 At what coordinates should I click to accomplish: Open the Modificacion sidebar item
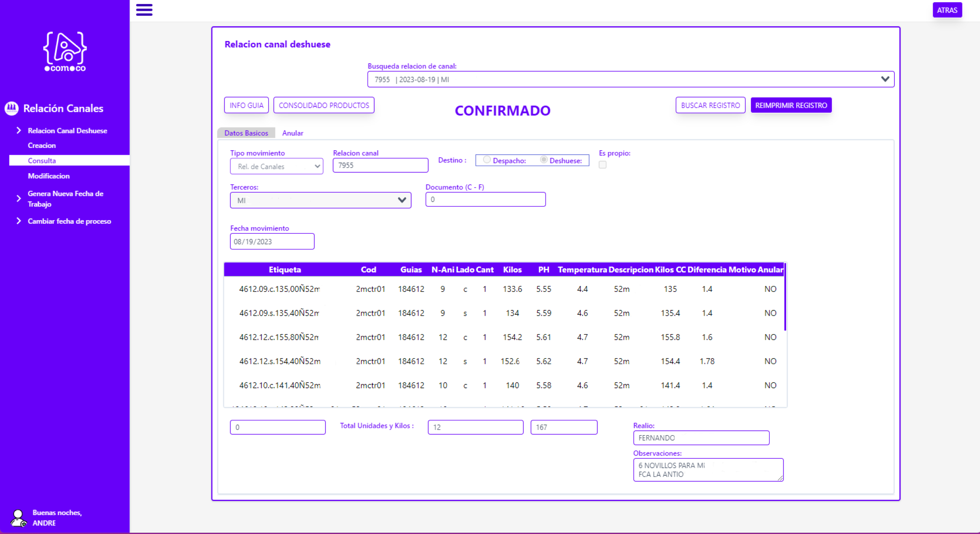[x=49, y=176]
